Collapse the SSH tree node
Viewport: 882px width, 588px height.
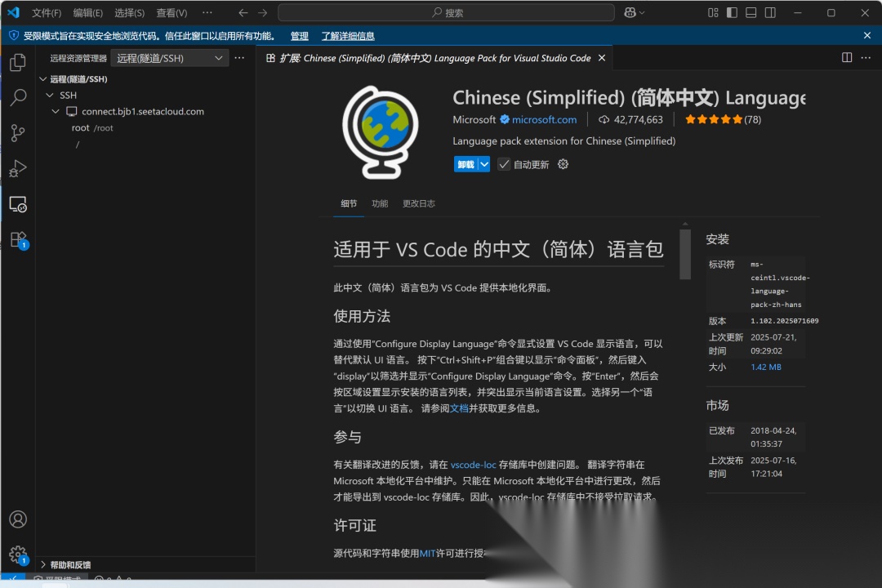click(x=50, y=95)
